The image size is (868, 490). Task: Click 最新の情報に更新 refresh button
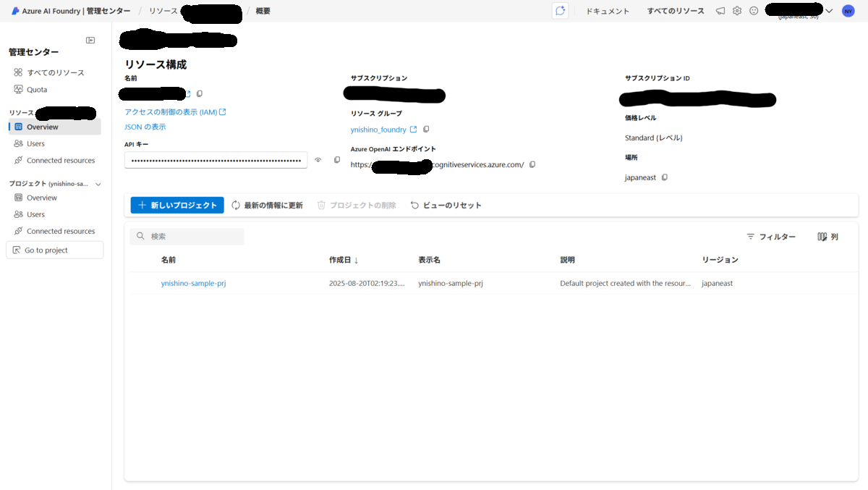(267, 206)
